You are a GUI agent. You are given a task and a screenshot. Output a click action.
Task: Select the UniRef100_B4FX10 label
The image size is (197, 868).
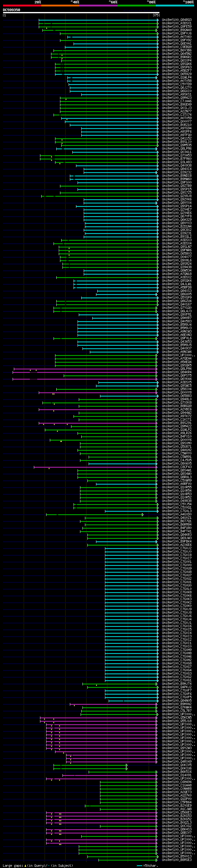pyautogui.click(x=177, y=436)
